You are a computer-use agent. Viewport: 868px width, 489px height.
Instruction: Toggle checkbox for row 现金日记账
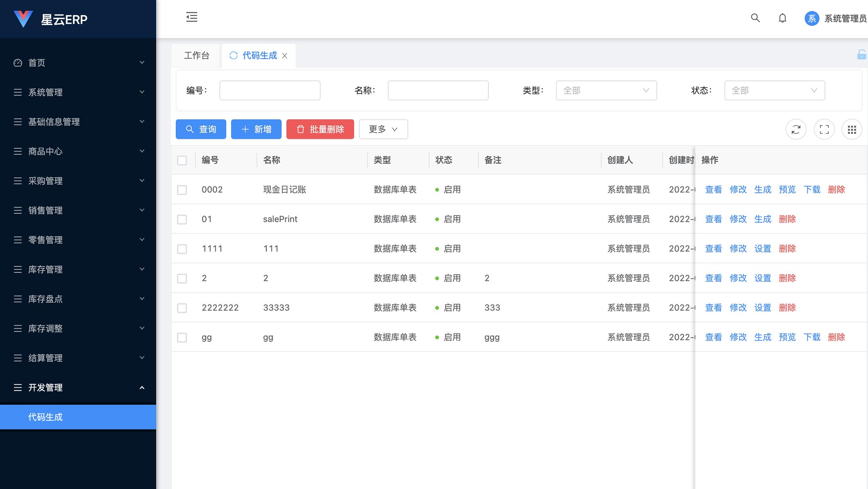click(x=183, y=189)
